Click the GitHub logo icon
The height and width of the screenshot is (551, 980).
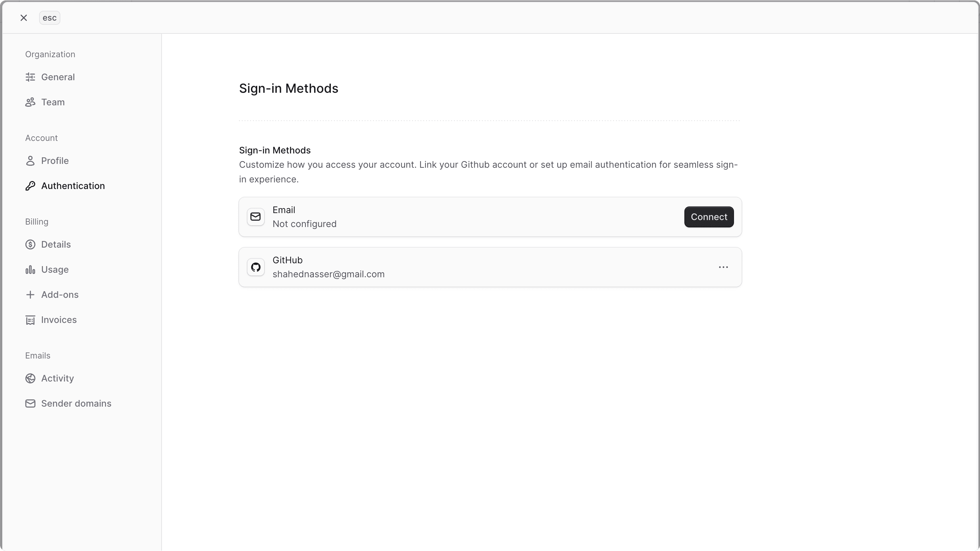click(256, 267)
